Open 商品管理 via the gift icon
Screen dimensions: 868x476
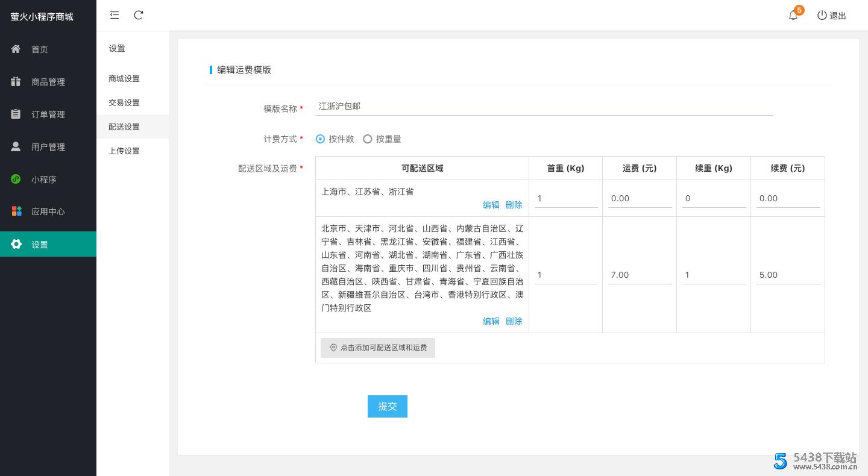(x=16, y=81)
